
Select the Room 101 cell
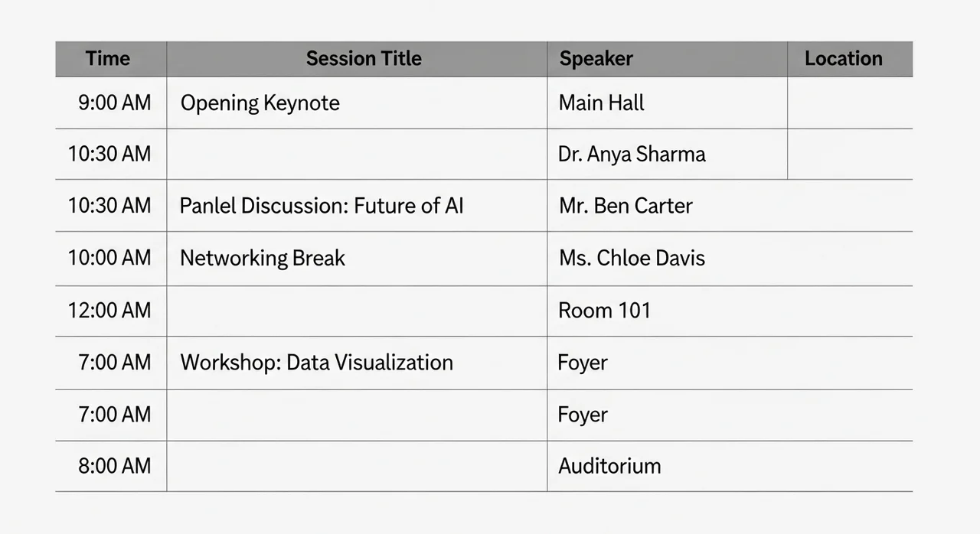point(730,311)
